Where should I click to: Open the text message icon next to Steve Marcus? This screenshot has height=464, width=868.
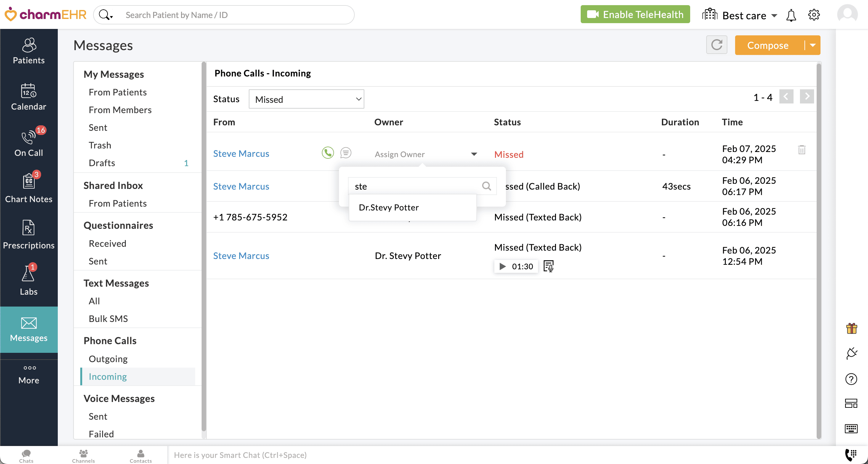[346, 153]
